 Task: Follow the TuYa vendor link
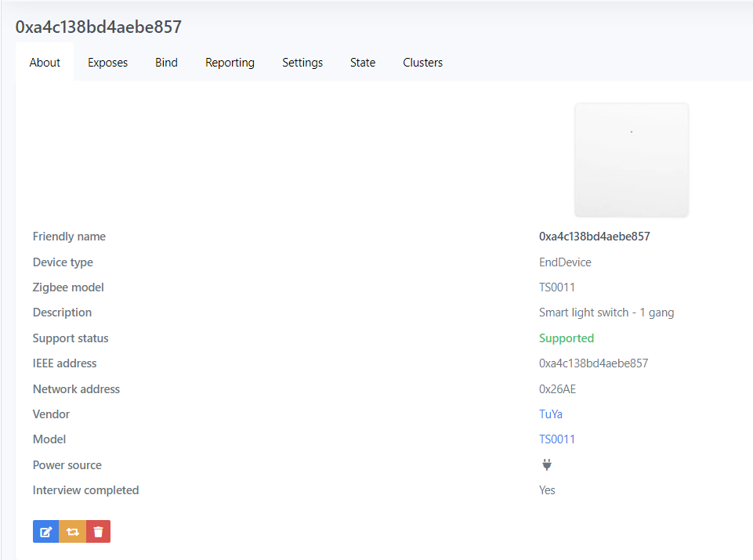(550, 414)
